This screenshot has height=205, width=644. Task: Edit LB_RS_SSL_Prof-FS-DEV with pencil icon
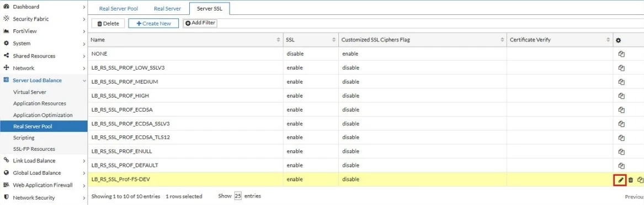pos(620,180)
